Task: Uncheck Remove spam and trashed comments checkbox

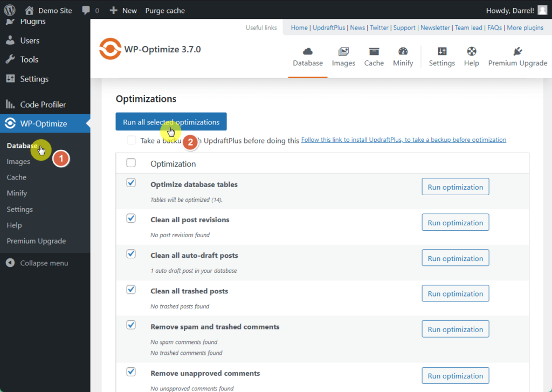Action: click(x=131, y=325)
